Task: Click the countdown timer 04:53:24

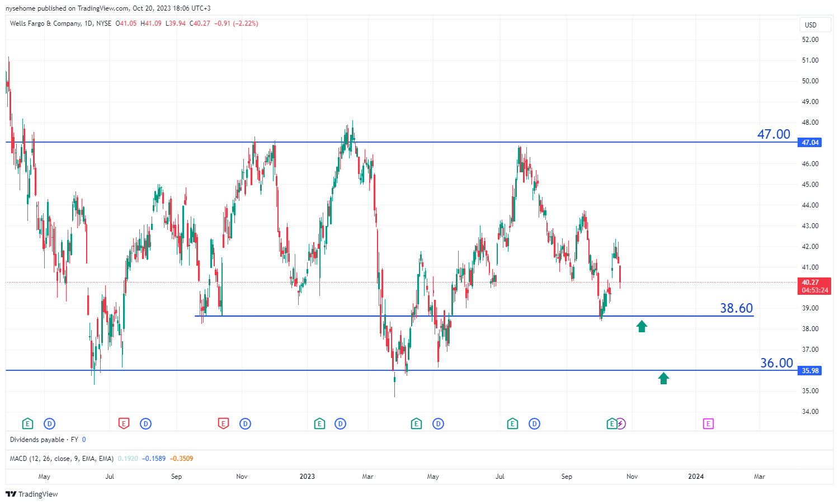Action: point(814,290)
